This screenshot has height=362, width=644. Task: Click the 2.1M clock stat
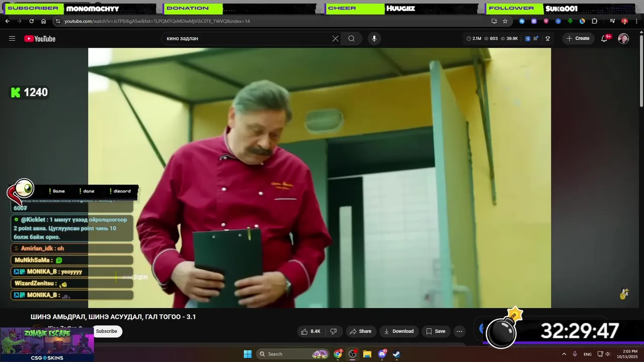[474, 38]
